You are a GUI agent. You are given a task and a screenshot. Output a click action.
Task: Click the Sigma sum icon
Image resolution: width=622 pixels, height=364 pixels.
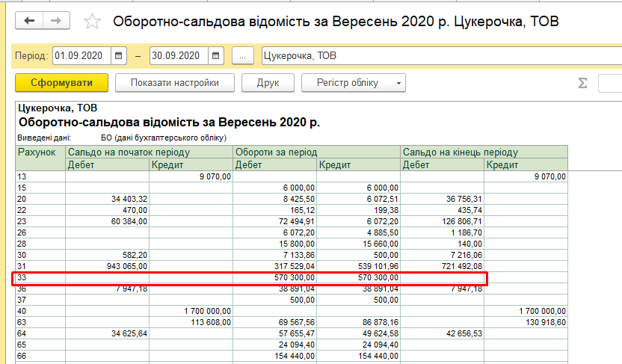582,83
